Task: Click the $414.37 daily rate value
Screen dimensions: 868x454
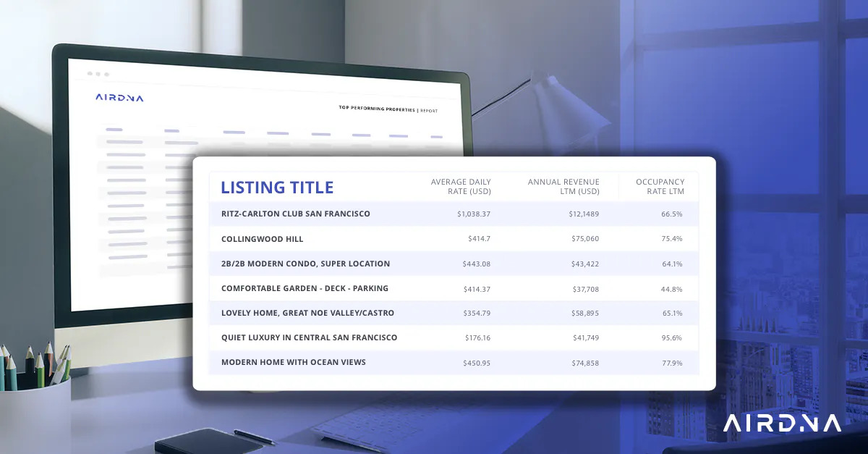Action: pyautogui.click(x=477, y=288)
